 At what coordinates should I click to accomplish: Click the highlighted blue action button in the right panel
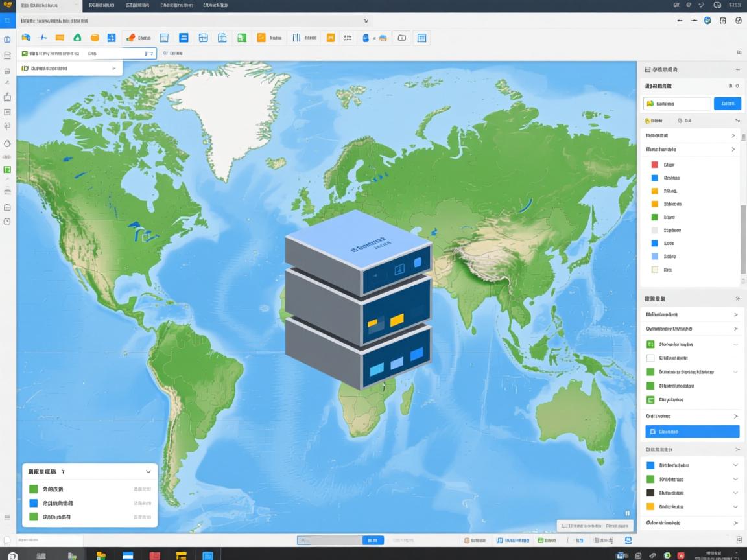(x=691, y=431)
